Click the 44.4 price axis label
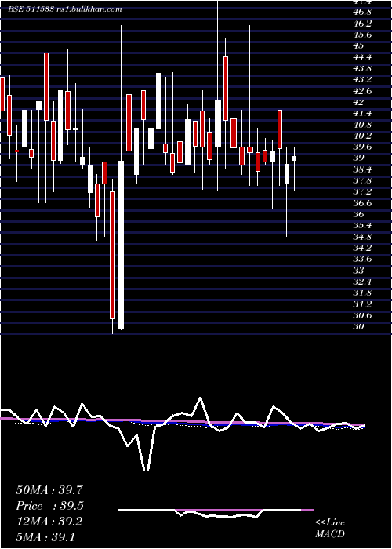The image size is (392, 549). tap(362, 57)
